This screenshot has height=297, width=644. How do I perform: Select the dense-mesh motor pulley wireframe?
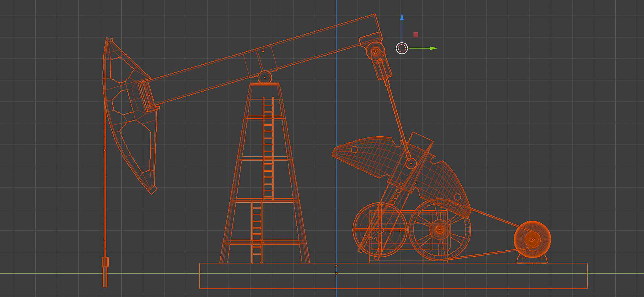click(532, 240)
